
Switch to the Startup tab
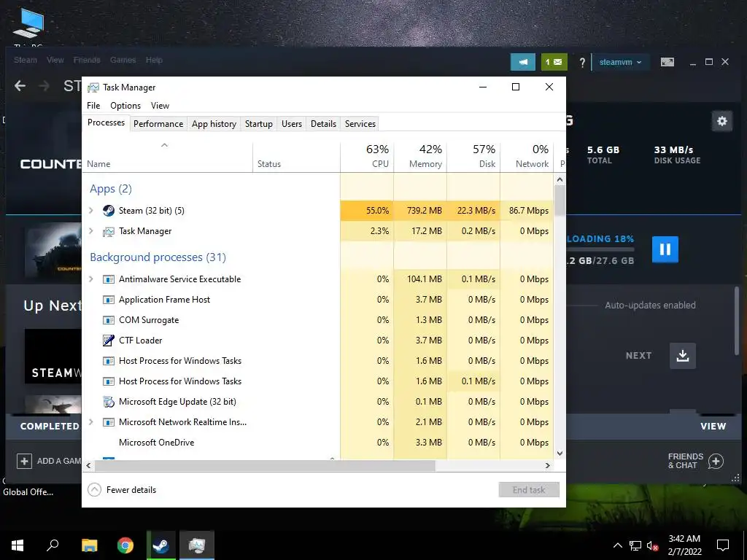click(x=259, y=124)
